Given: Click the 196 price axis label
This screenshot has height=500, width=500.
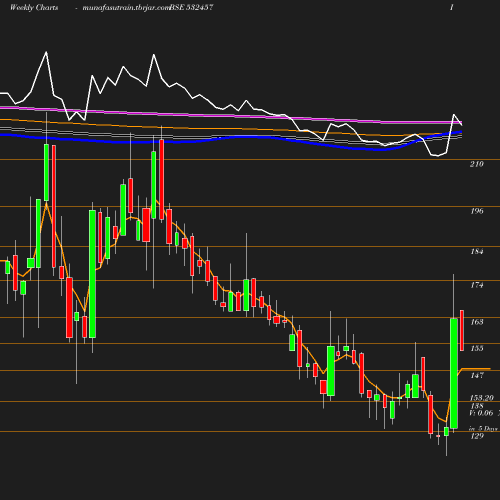Looking at the screenshot, I should [x=477, y=211].
